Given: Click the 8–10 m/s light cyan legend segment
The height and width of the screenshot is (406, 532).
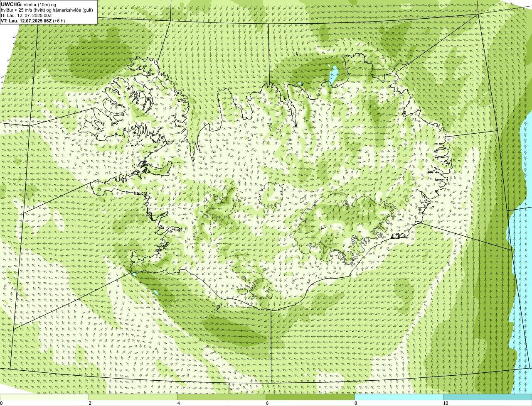Looking at the screenshot, I should coord(399,397).
